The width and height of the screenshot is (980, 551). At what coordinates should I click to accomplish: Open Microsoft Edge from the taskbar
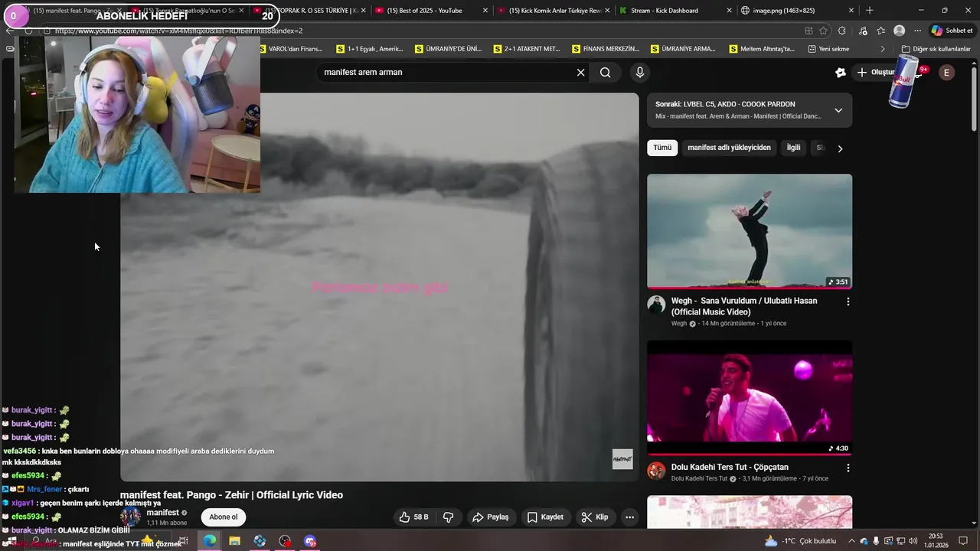click(209, 541)
